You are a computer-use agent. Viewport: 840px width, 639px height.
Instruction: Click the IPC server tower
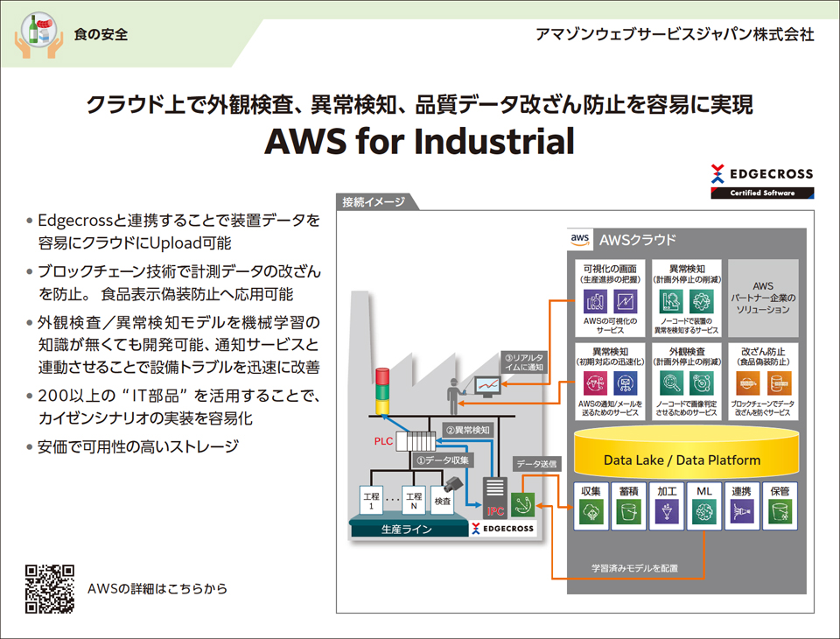click(494, 497)
